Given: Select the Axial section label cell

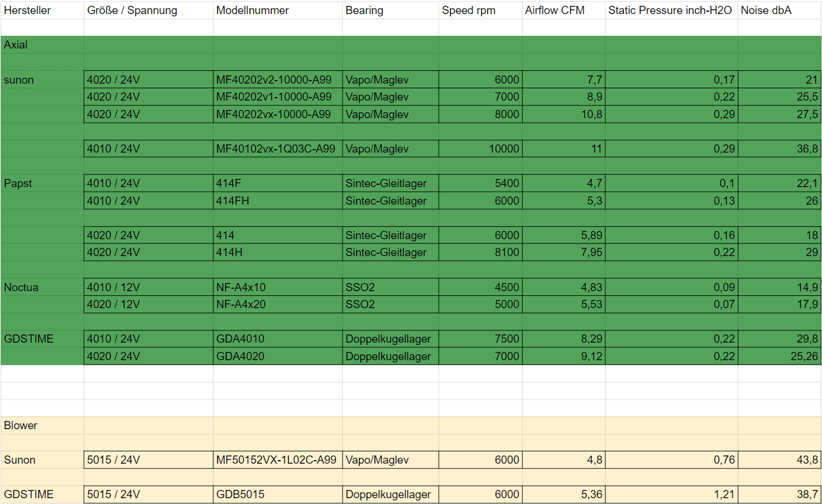Looking at the screenshot, I should click(x=42, y=45).
